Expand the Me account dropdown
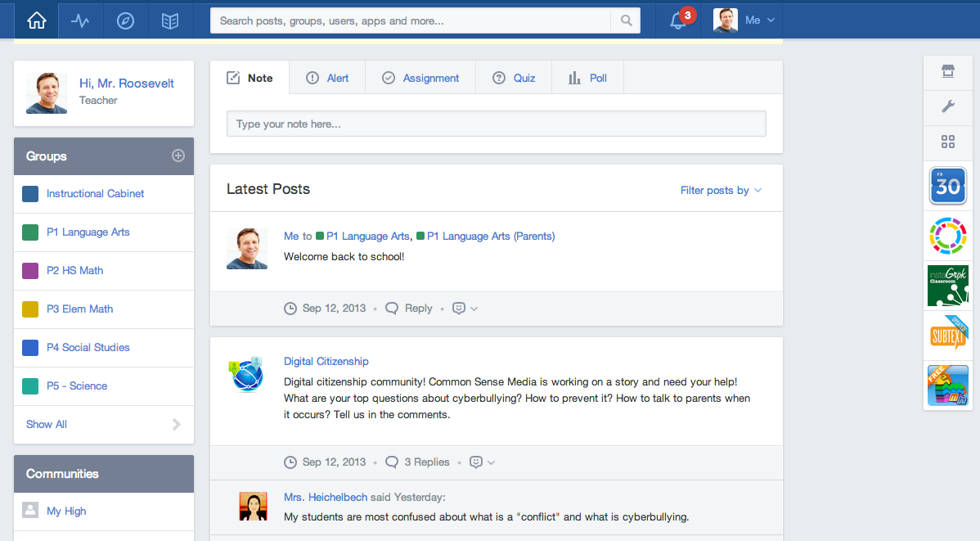Viewport: 980px width, 541px height. pos(744,20)
